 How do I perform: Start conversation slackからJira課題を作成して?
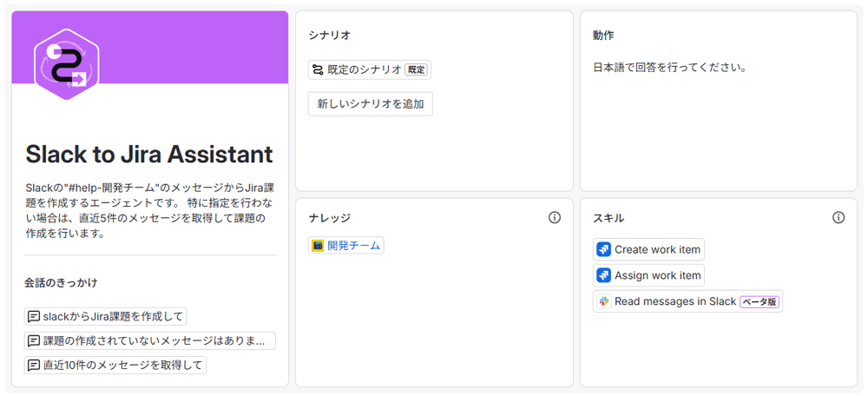tap(106, 317)
